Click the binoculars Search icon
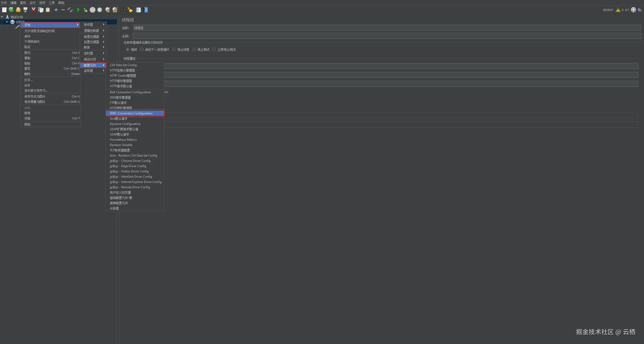This screenshot has height=344, width=644. pyautogui.click(x=123, y=10)
